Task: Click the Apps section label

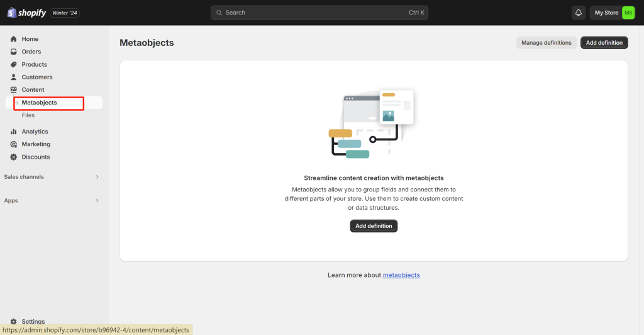Action: (x=11, y=201)
